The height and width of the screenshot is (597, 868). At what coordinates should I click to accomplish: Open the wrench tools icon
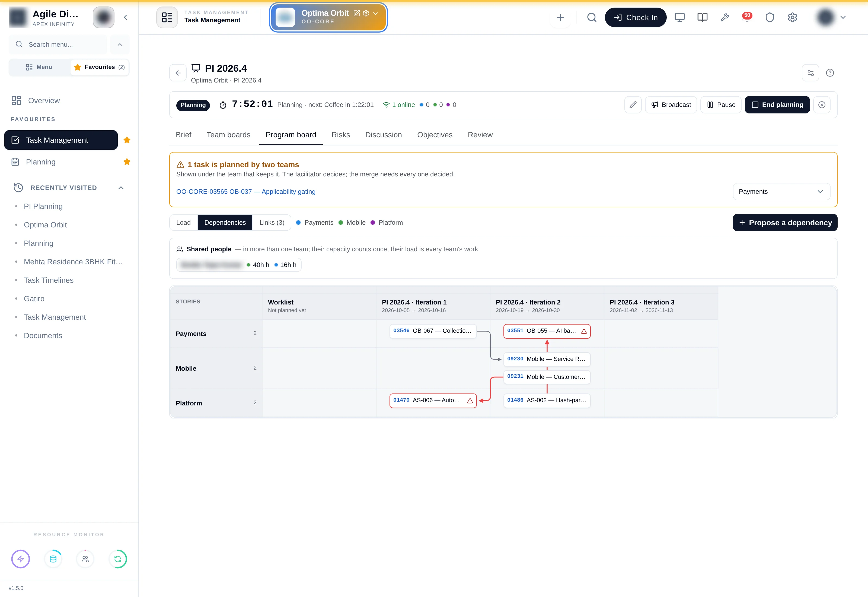coord(725,17)
